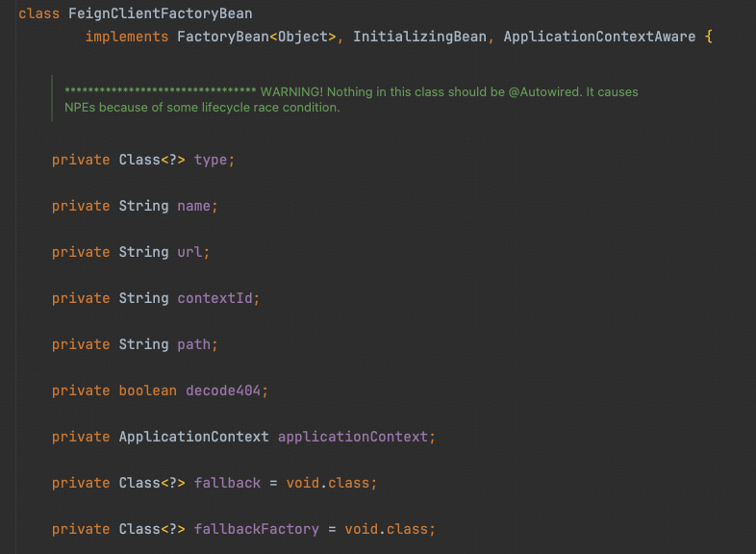756x554 pixels.
Task: Click the 'url' field identifier
Action: point(191,252)
